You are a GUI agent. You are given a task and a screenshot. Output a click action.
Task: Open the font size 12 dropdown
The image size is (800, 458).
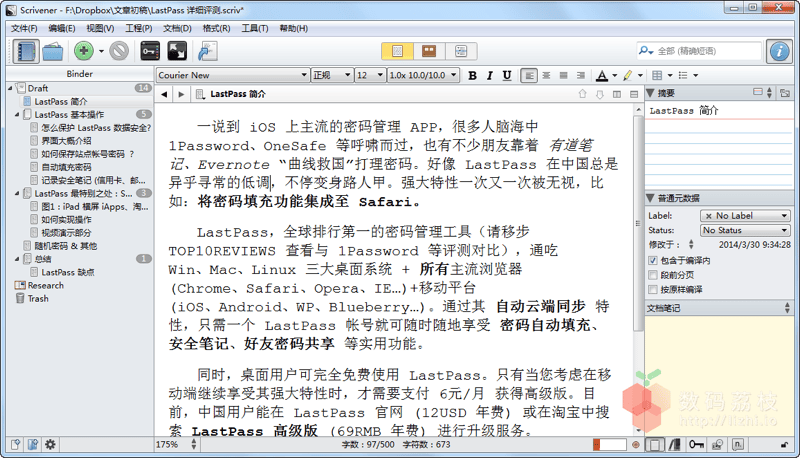[370, 75]
